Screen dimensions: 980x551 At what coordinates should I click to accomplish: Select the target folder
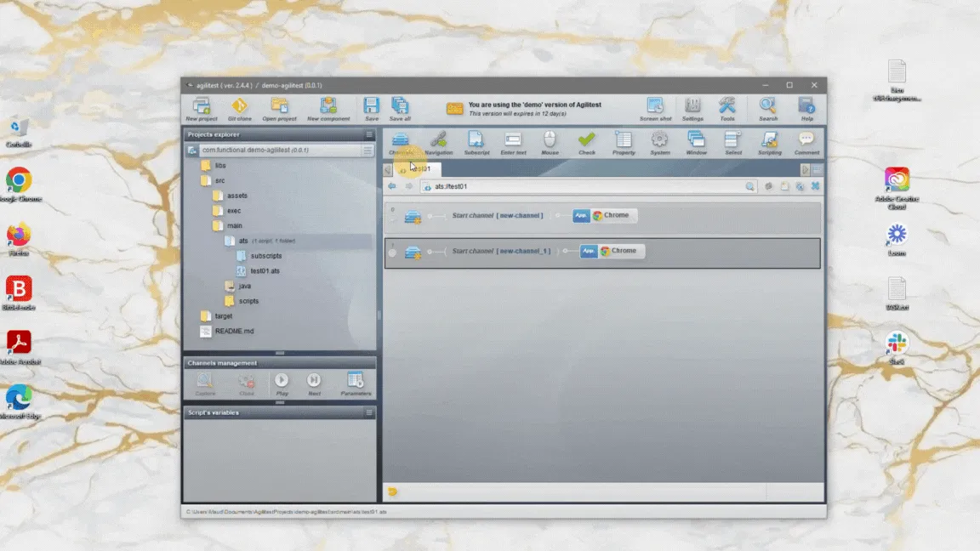216,315
